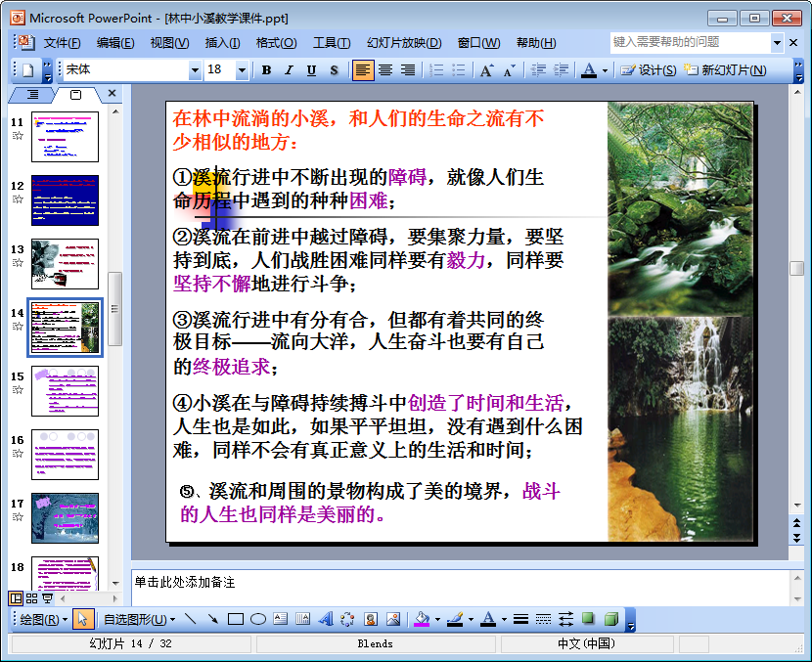
Task: Choose the Select Objects arrow tool
Action: [83, 619]
